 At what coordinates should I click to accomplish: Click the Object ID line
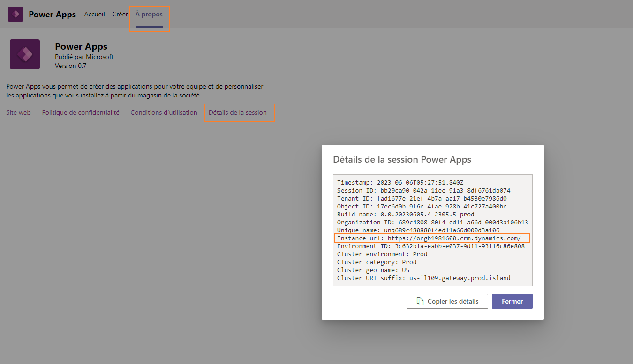(x=422, y=206)
